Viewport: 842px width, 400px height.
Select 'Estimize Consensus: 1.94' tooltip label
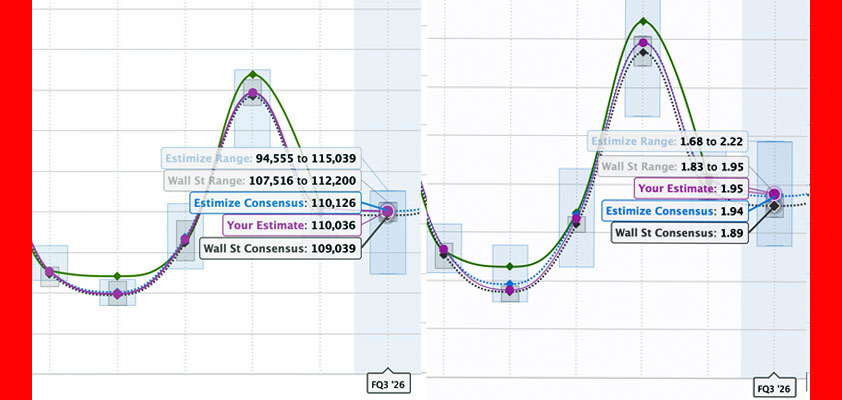click(x=675, y=211)
